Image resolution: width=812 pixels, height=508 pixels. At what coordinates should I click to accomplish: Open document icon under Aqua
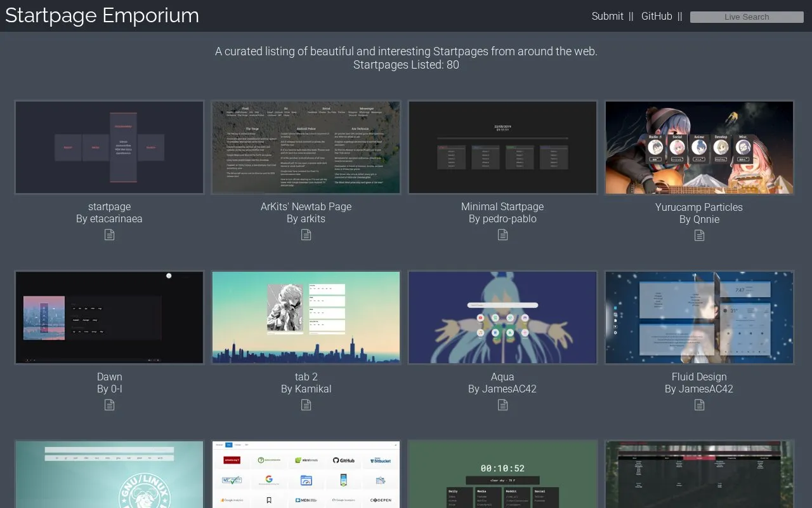tap(502, 405)
